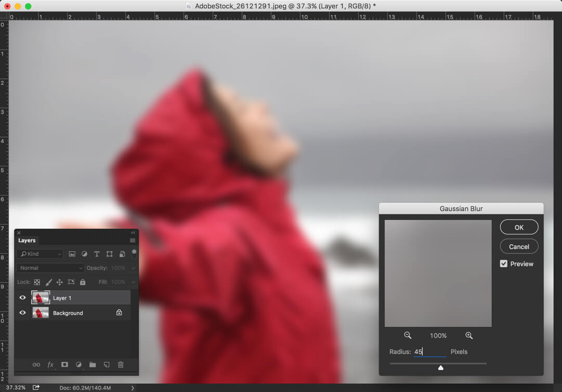Image resolution: width=562 pixels, height=392 pixels.
Task: Filter layers by smart objects icon
Action: point(122,254)
